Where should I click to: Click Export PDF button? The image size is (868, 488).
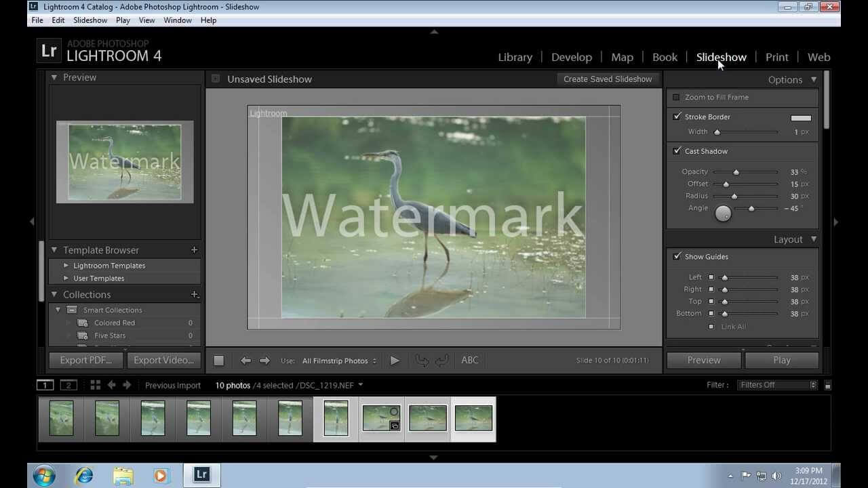coord(86,360)
